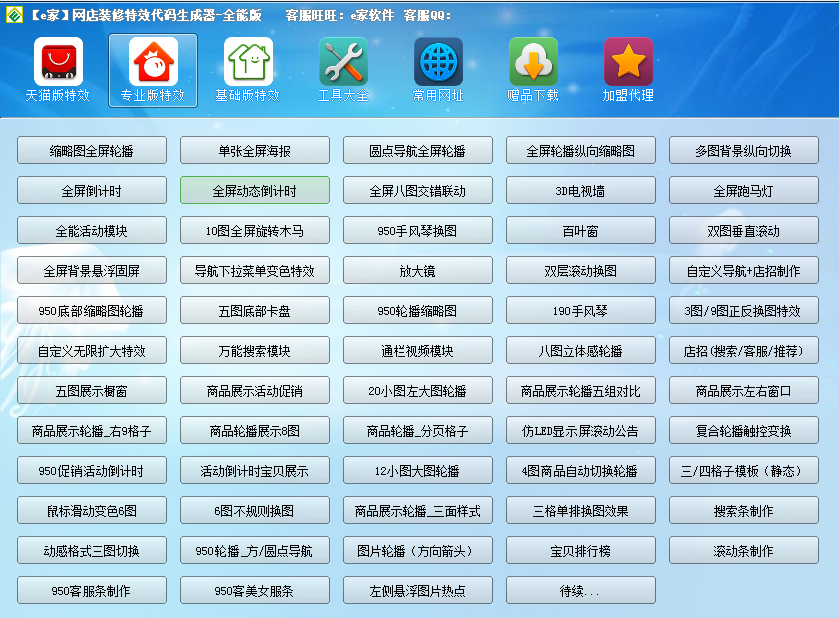Image resolution: width=839 pixels, height=618 pixels.
Task: Select the 专业版特效 red house icon
Action: point(153,62)
